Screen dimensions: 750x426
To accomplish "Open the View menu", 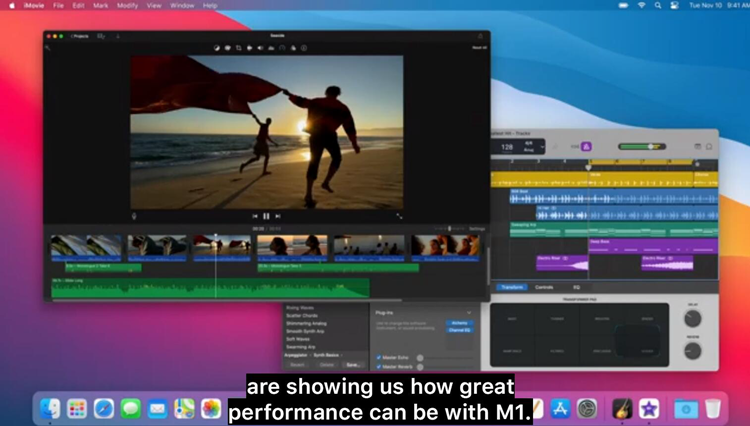I will tap(154, 5).
